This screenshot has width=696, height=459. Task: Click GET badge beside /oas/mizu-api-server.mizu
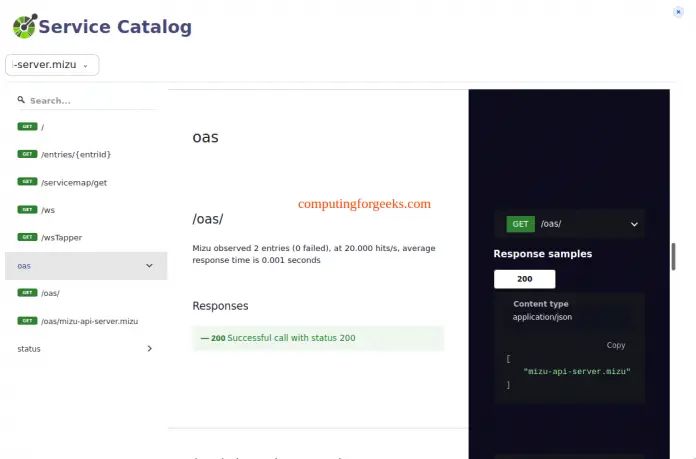[x=27, y=321]
